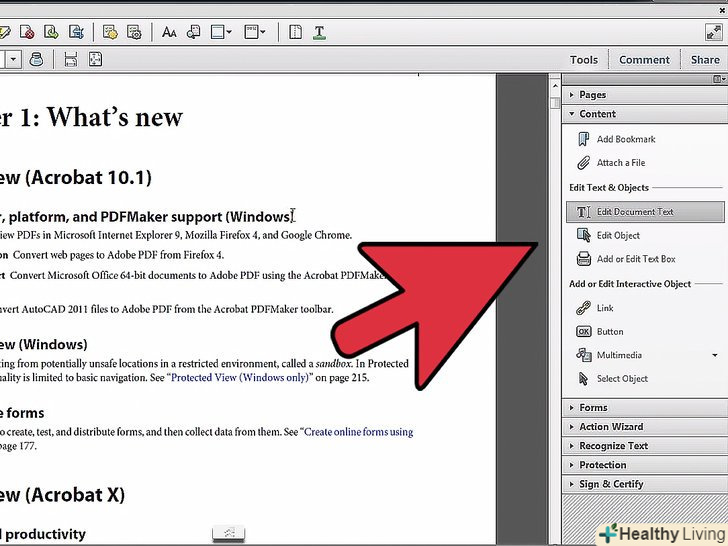Viewport: 728px width, 546px height.
Task: Select the Multimedia tool label
Action: point(619,355)
